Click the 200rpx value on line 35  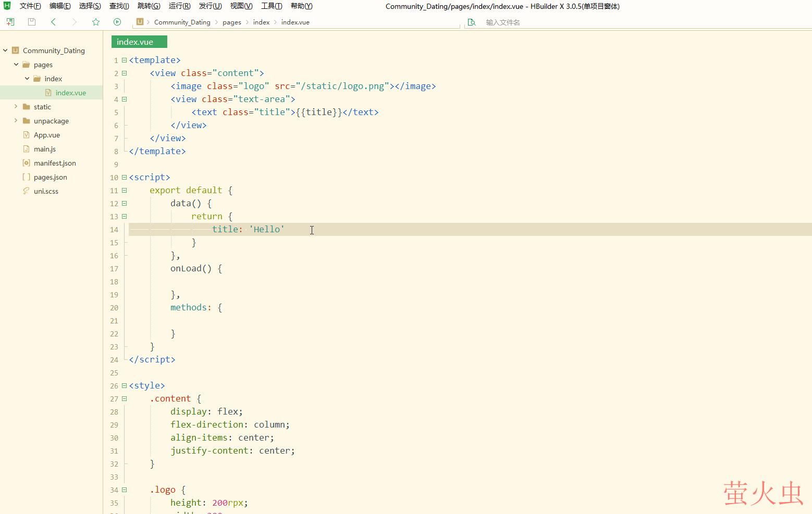coord(228,503)
